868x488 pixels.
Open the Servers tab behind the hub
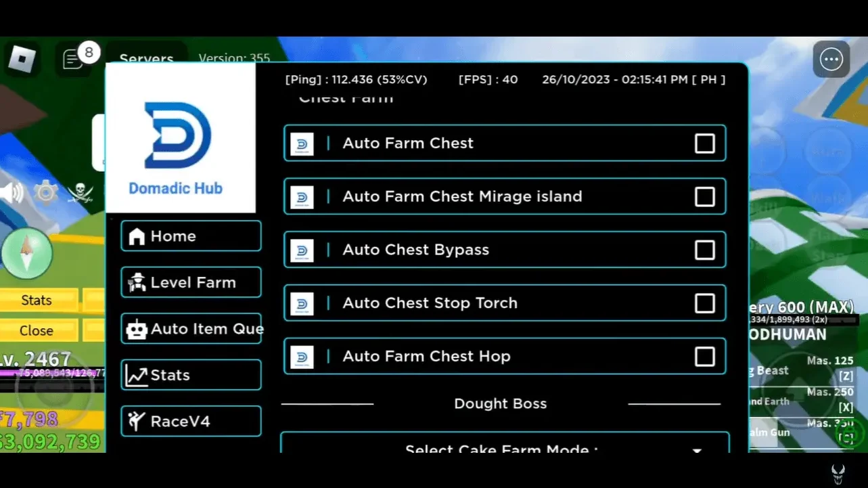146,58
